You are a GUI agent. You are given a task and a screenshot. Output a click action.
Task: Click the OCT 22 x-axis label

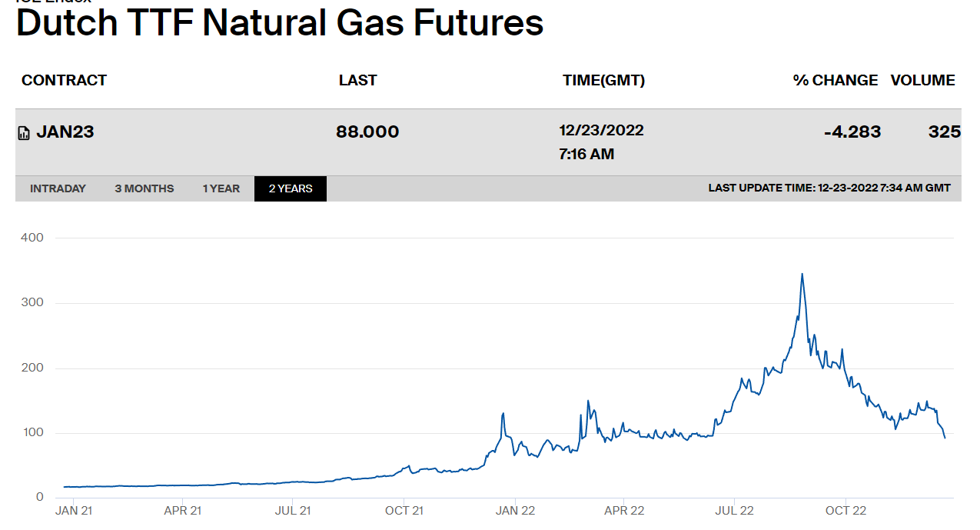(846, 510)
